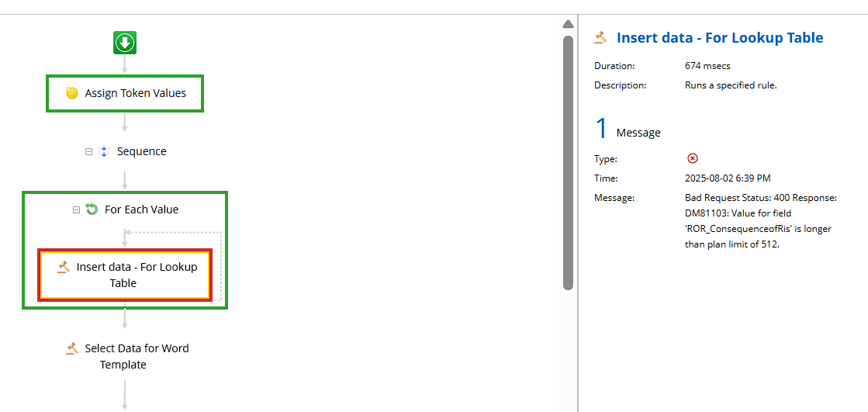Click the 1 Message count heading

point(628,129)
